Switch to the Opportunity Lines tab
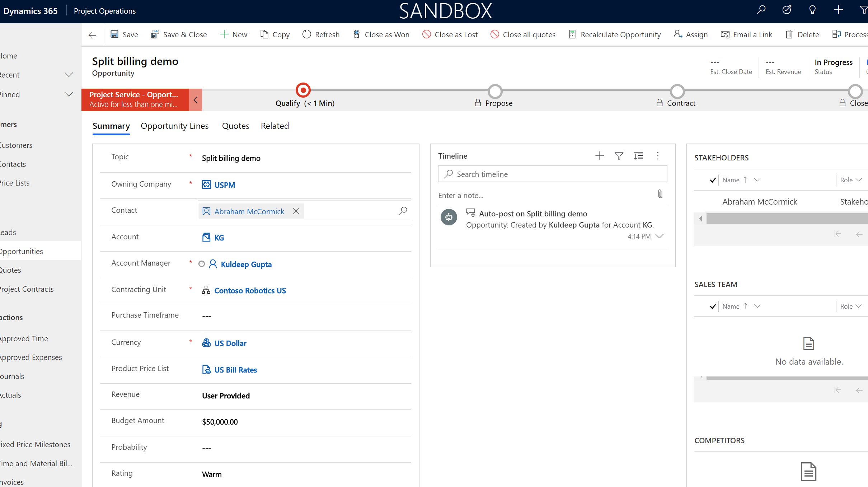Screen dimensions: 868x487 click(x=175, y=126)
